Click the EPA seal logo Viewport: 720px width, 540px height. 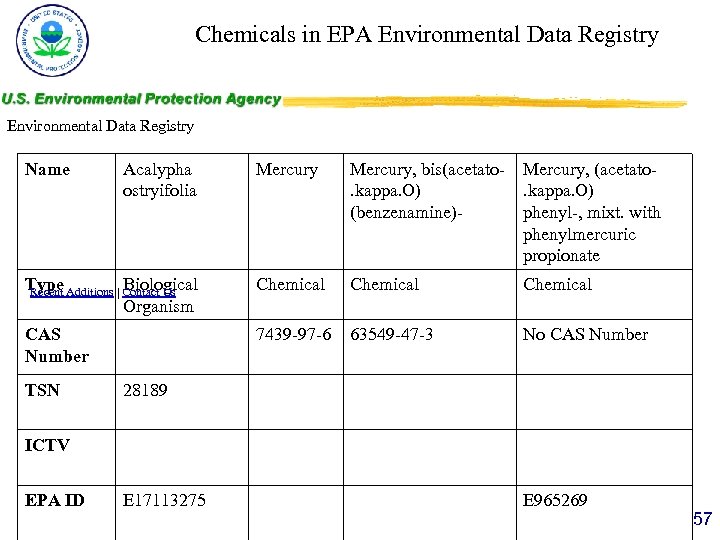click(x=52, y=42)
